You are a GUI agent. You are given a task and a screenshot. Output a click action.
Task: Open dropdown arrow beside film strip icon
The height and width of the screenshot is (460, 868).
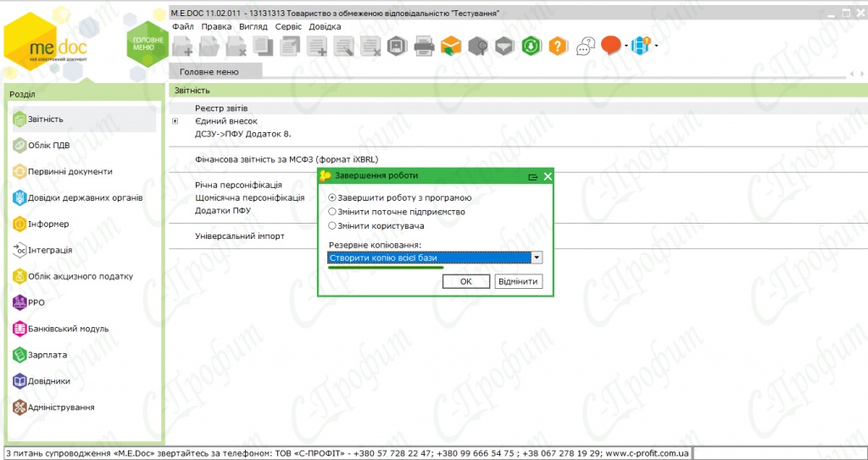pos(656,46)
